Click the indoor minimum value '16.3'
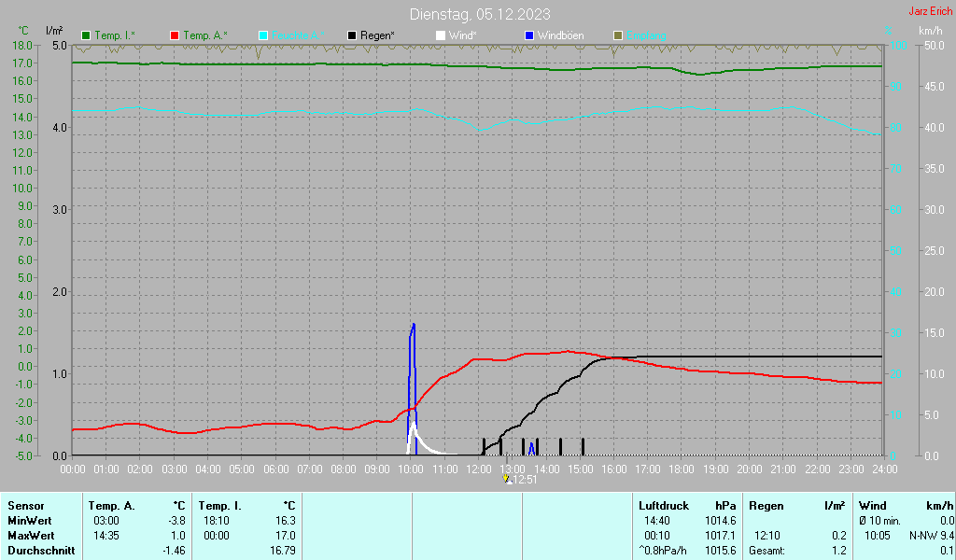The height and width of the screenshot is (560, 956). (286, 521)
